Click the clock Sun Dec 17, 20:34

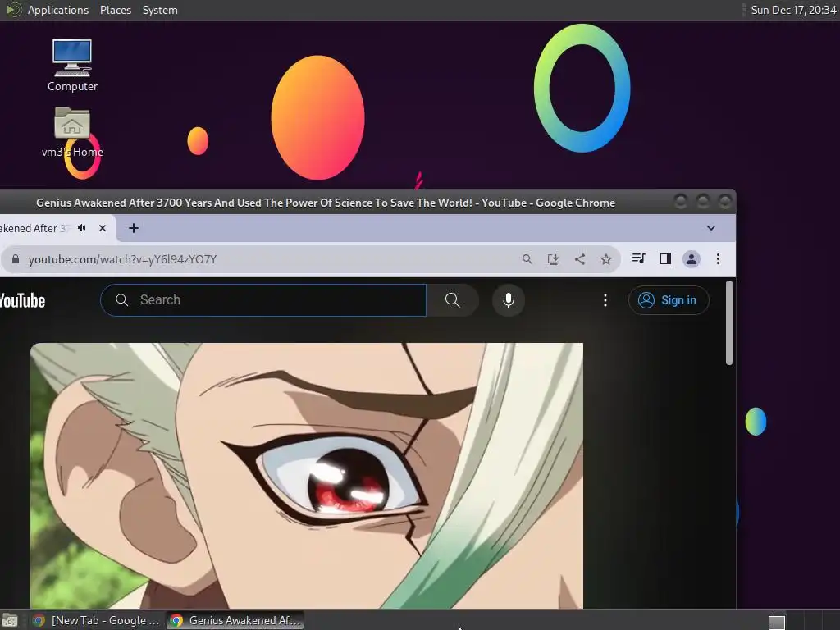click(793, 10)
